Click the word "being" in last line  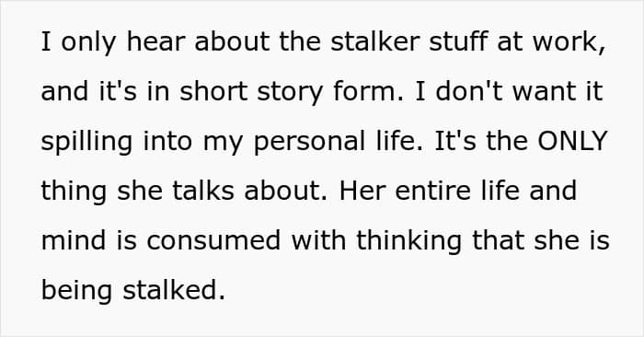pos(76,292)
